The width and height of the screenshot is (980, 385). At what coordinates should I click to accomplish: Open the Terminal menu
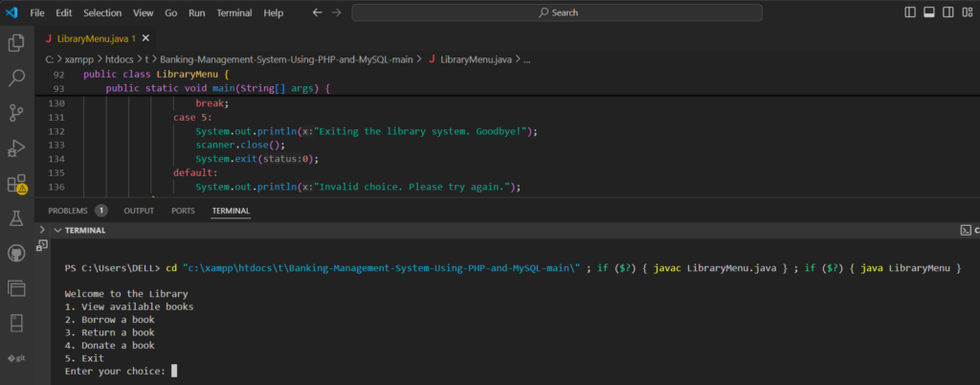coord(234,12)
